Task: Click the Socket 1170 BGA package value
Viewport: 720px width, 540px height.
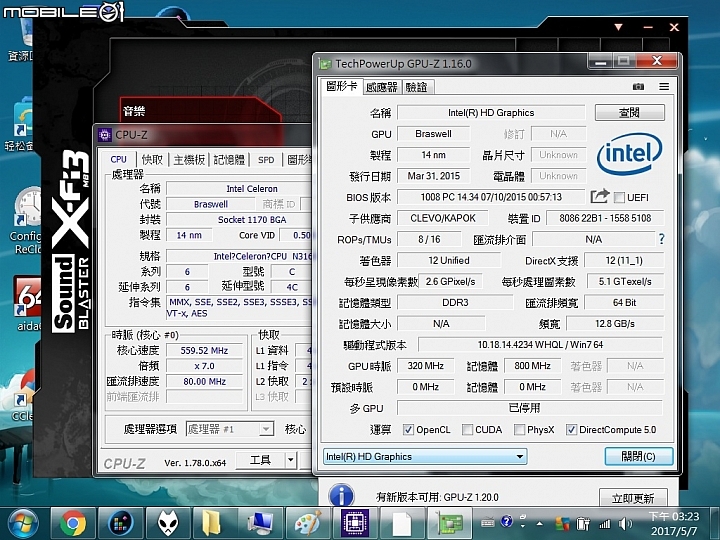Action: 252,219
